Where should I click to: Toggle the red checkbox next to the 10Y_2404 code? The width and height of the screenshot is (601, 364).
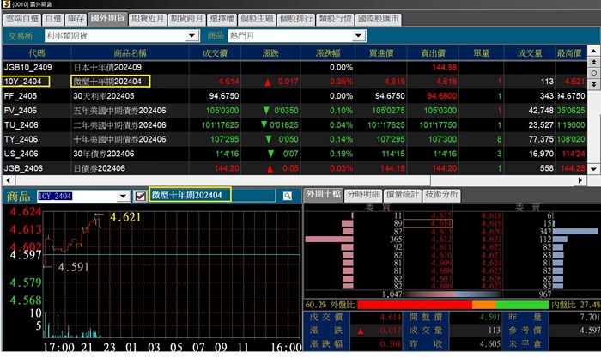pyautogui.click(x=141, y=196)
